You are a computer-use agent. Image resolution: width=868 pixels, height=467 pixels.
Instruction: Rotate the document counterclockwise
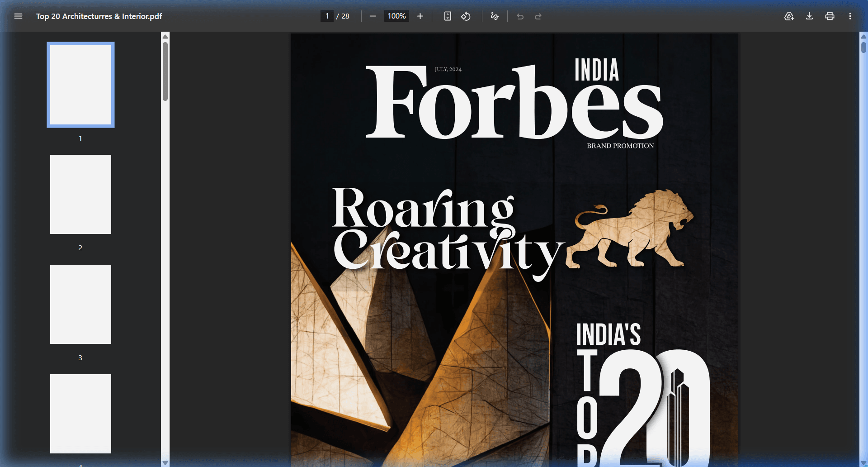466,16
